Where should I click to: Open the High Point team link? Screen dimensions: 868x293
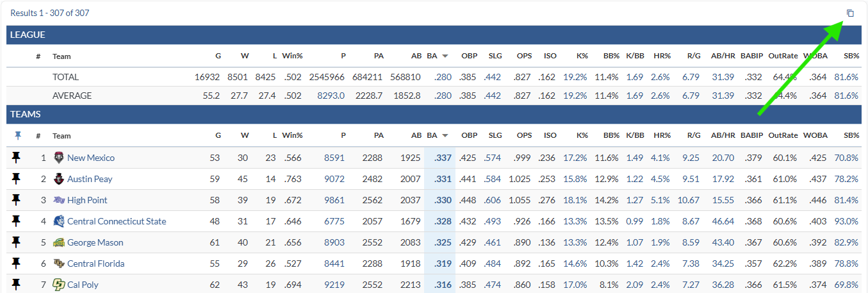click(x=87, y=200)
